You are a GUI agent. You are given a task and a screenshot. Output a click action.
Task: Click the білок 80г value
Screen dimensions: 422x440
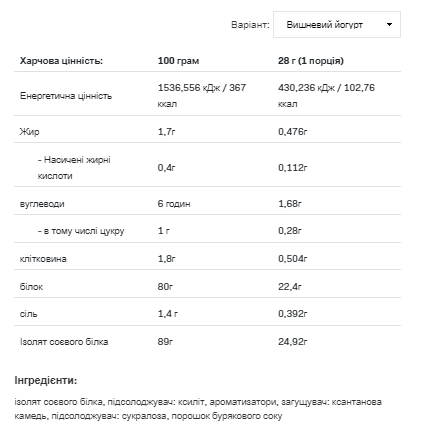click(165, 287)
